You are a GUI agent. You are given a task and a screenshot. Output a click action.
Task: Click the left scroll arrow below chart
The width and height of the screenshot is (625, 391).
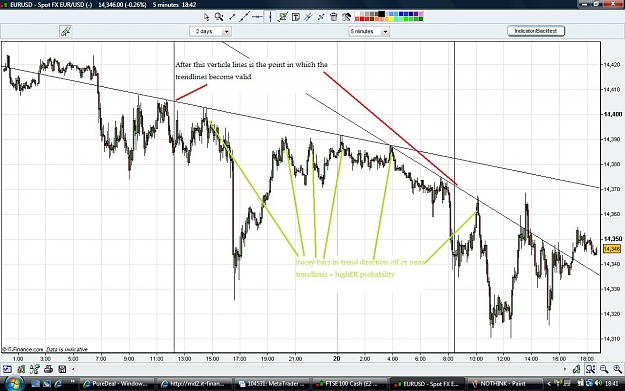coord(73,369)
